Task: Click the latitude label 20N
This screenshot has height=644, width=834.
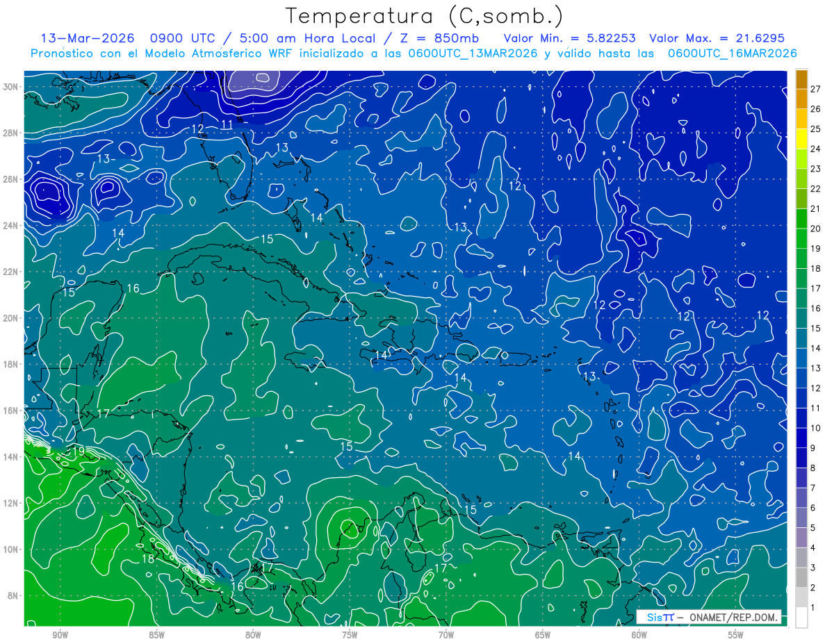Action: click(x=10, y=318)
